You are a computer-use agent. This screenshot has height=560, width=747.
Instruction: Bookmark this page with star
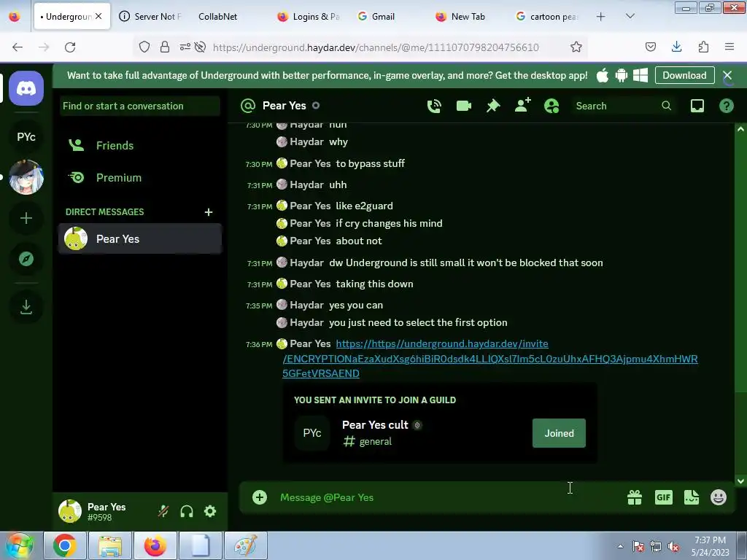point(576,47)
